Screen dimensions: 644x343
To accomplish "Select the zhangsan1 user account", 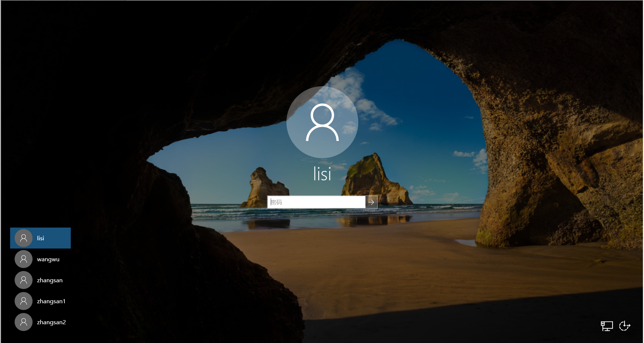I will coord(40,301).
